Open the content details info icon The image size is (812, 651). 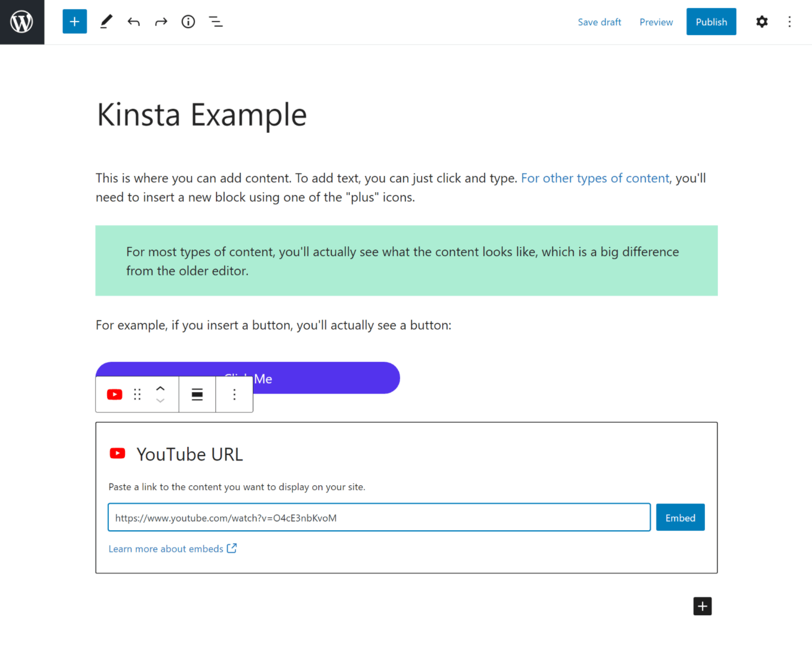pos(188,22)
